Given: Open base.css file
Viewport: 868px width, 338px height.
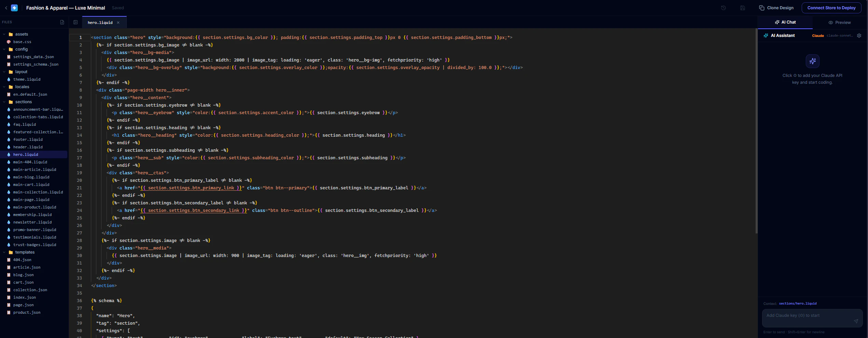Looking at the screenshot, I should tap(34, 42).
